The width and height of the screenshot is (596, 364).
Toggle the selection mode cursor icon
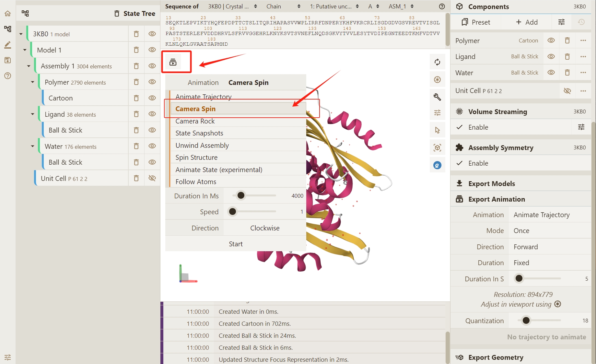click(437, 130)
